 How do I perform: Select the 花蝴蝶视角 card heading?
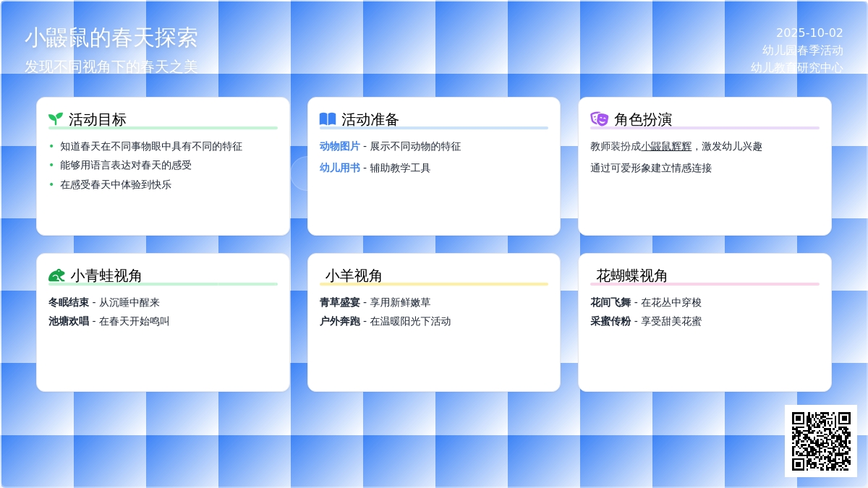[x=631, y=275]
